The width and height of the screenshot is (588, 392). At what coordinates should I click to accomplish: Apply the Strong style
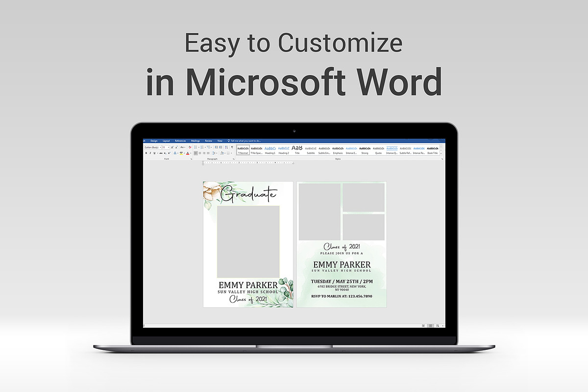365,150
